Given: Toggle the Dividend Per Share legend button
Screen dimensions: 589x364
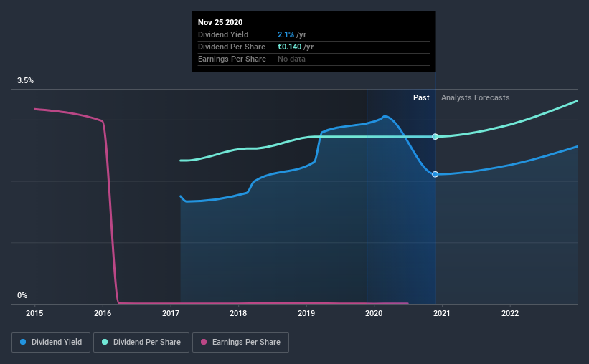Looking at the screenshot, I should click(x=141, y=343).
